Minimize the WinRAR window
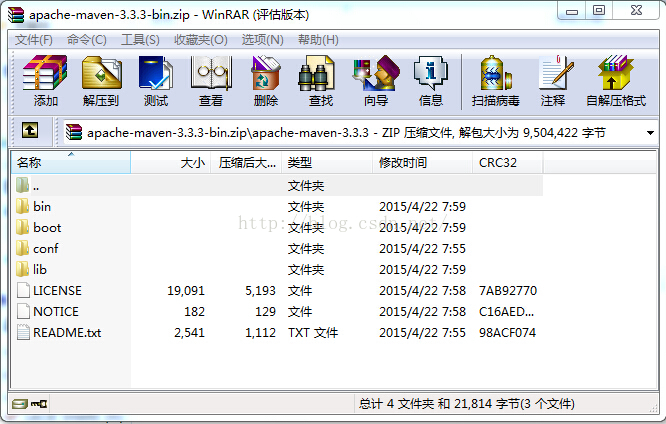666x424 pixels. 572,11
